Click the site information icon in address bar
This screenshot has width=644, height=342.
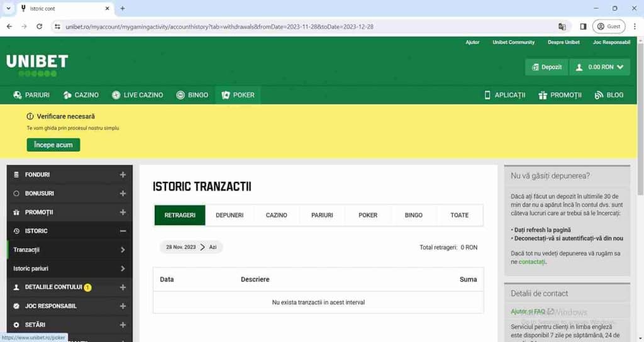(x=57, y=26)
